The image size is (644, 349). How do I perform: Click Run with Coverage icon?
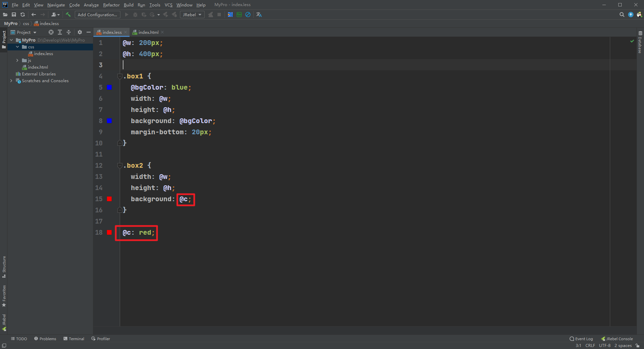coord(144,15)
